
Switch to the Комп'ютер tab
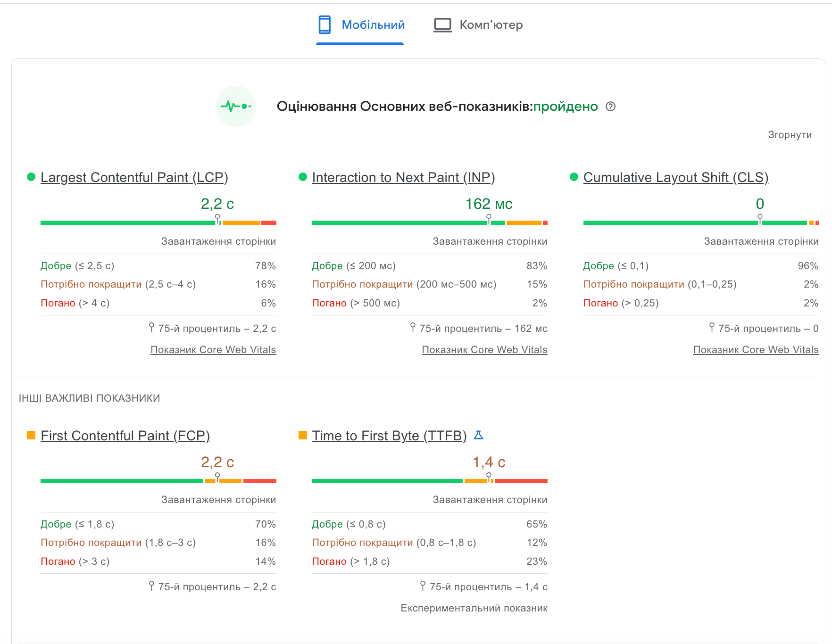[491, 25]
